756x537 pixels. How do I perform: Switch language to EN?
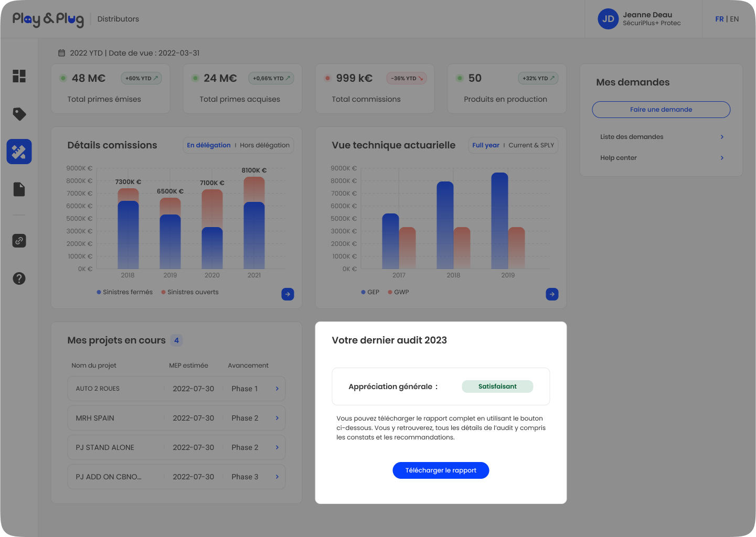pyautogui.click(x=734, y=19)
